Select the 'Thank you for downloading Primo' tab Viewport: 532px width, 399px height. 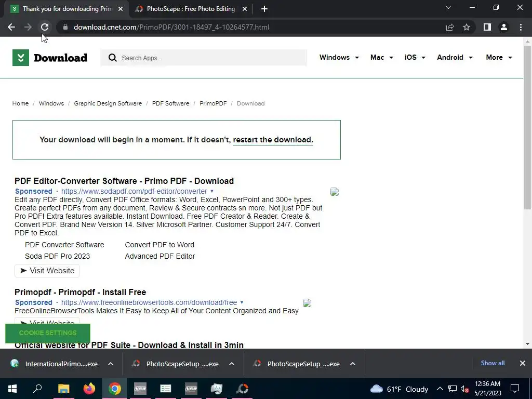coord(67,9)
